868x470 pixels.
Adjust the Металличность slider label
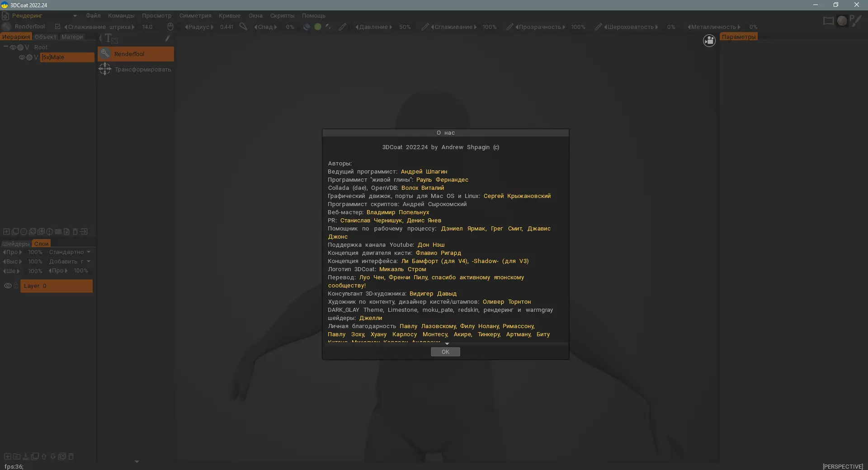click(714, 27)
